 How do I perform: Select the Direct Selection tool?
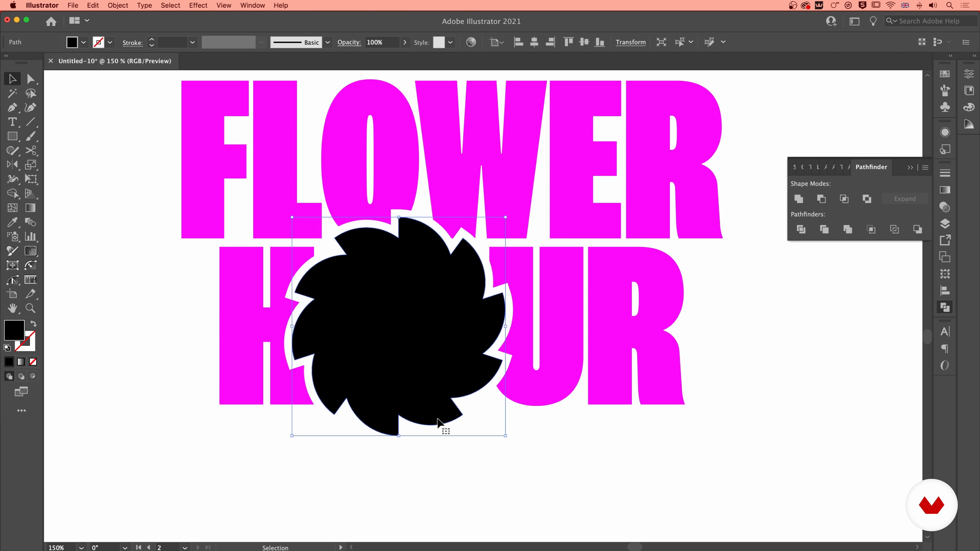pyautogui.click(x=30, y=79)
